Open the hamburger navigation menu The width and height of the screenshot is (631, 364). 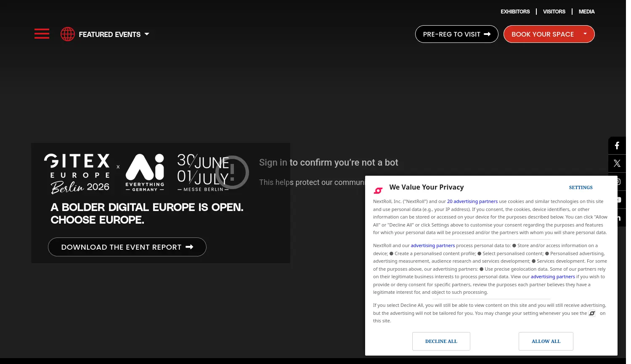tap(42, 34)
